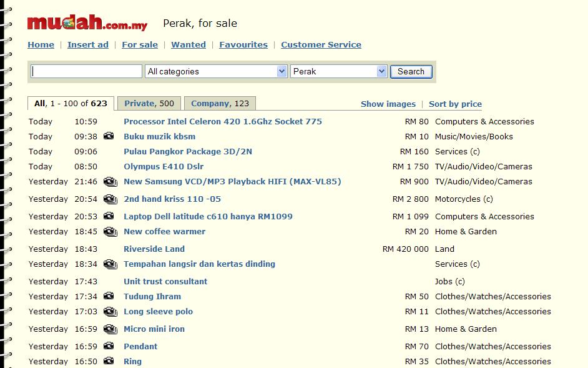
Task: Click the Search button
Action: click(x=411, y=71)
